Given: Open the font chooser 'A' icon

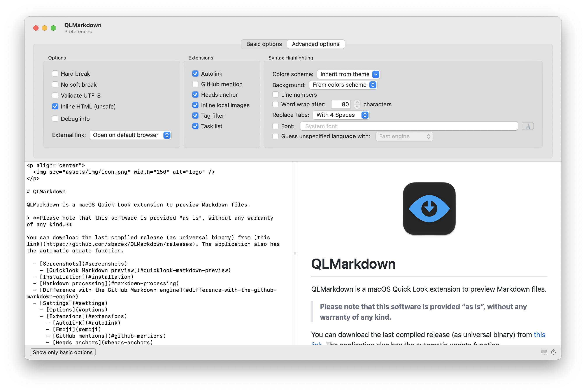Looking at the screenshot, I should (x=528, y=126).
